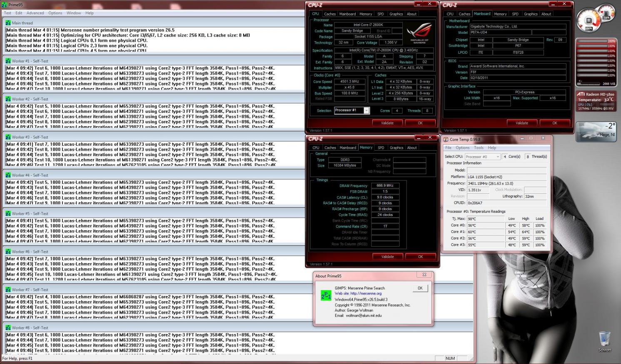Select Memory tab in Mainboard CPU-Z window
Screen dimensions: 621x364
pos(500,14)
